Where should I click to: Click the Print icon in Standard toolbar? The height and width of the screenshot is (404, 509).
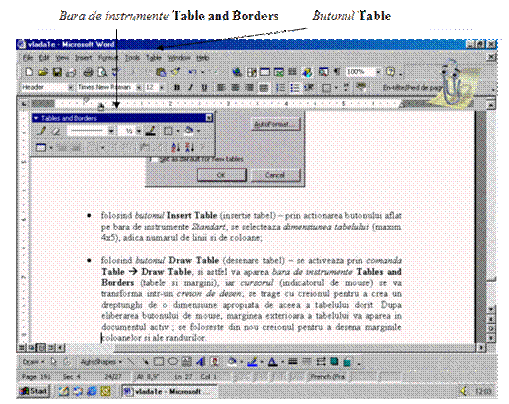pyautogui.click(x=88, y=72)
